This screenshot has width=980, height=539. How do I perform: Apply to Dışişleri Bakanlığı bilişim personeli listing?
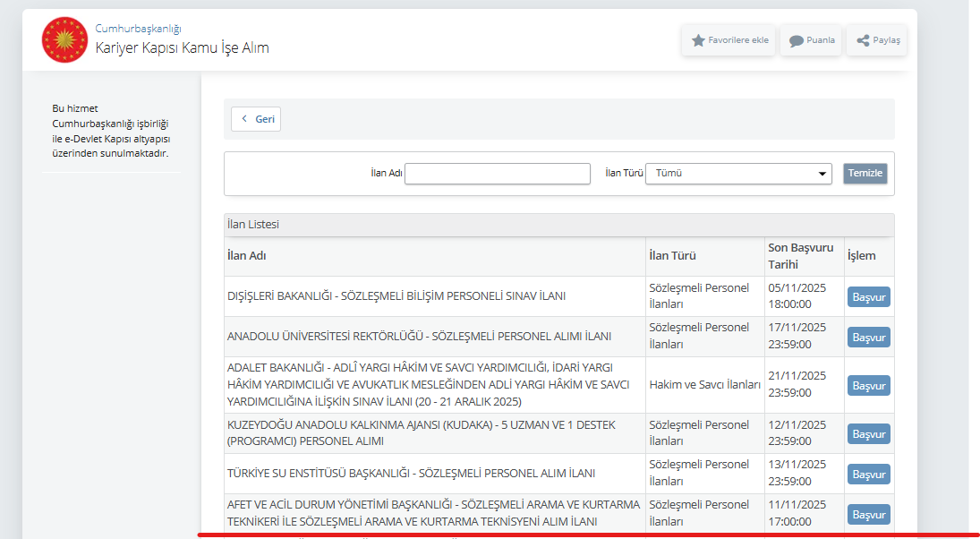868,297
